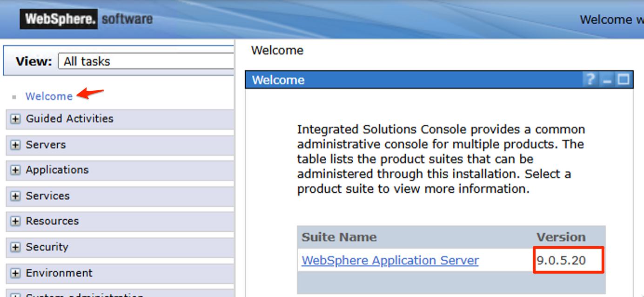Screen dimensions: 644x297
Task: Click the version number 9.0.5.20 cell
Action: coord(561,260)
